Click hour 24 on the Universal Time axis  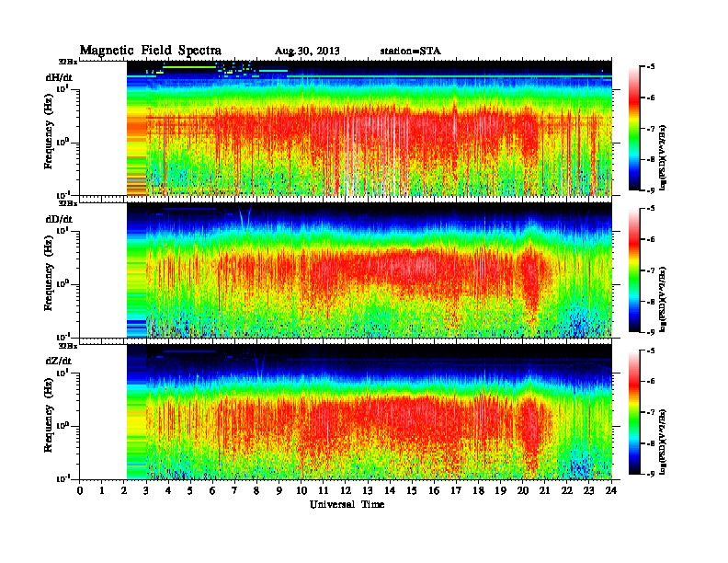(x=611, y=491)
